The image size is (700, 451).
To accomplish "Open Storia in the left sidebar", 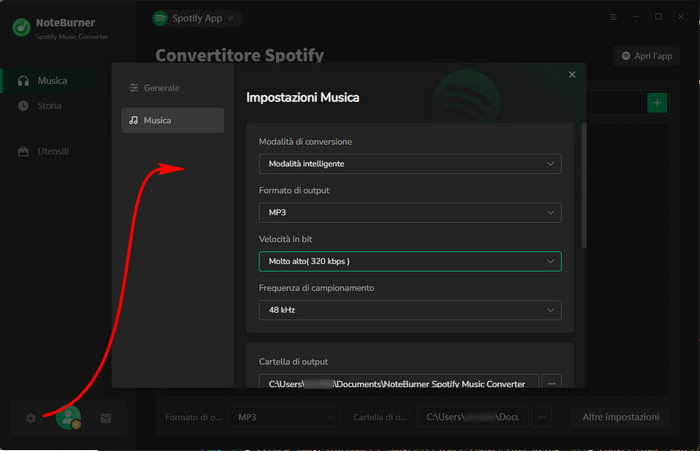I will click(49, 106).
